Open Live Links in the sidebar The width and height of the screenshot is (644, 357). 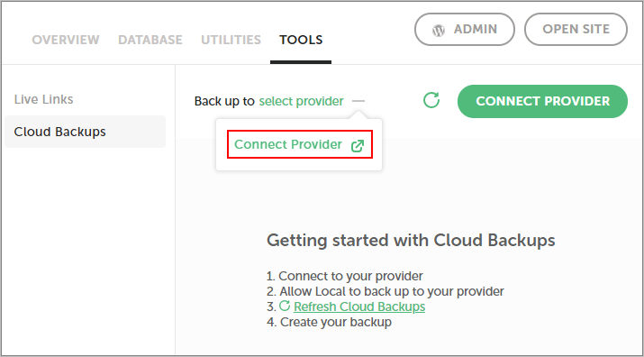click(43, 99)
